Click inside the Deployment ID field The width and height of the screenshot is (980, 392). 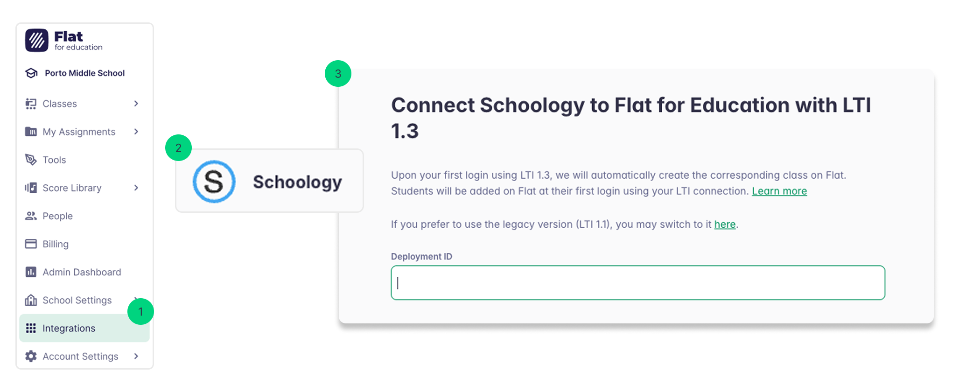pos(637,282)
